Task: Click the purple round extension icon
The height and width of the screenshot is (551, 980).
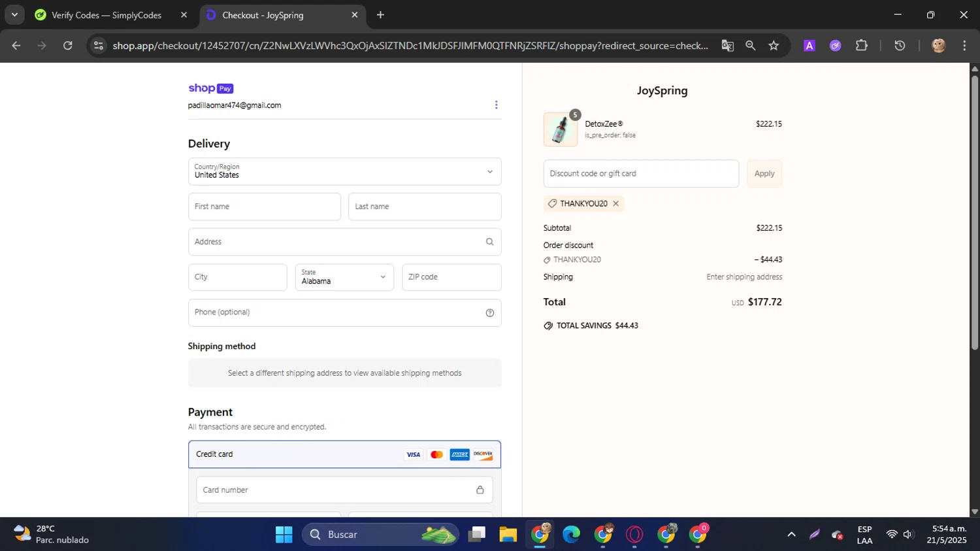Action: pos(836,46)
